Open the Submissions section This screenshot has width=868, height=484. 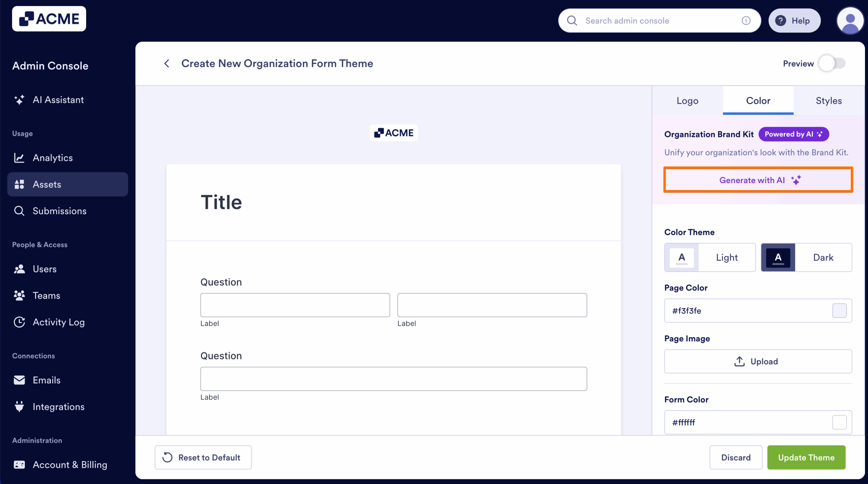[x=59, y=211]
